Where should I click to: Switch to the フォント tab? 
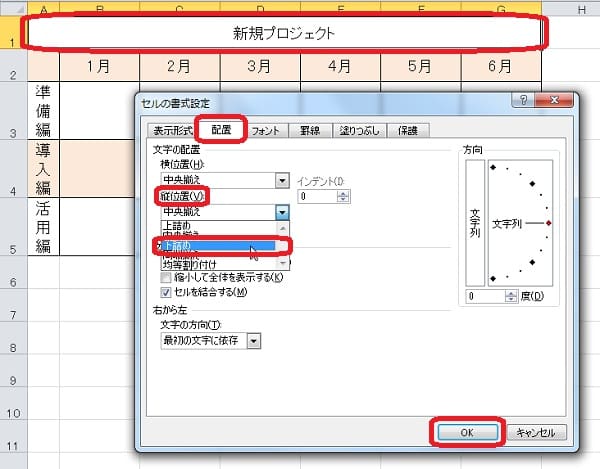point(265,131)
